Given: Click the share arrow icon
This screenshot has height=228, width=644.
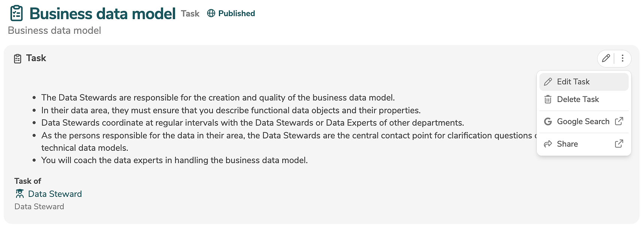Looking at the screenshot, I should [x=548, y=144].
